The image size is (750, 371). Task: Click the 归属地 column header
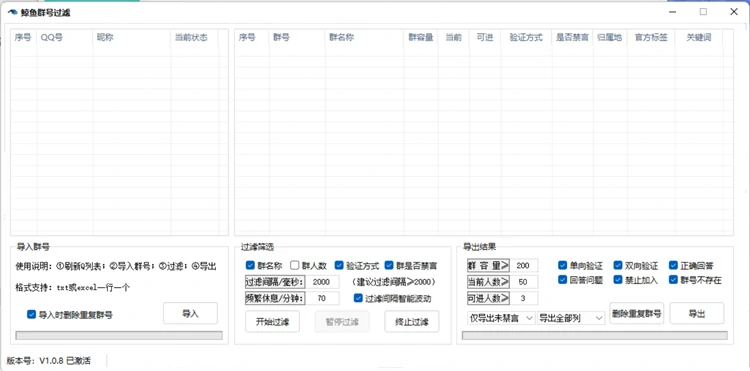[610, 37]
